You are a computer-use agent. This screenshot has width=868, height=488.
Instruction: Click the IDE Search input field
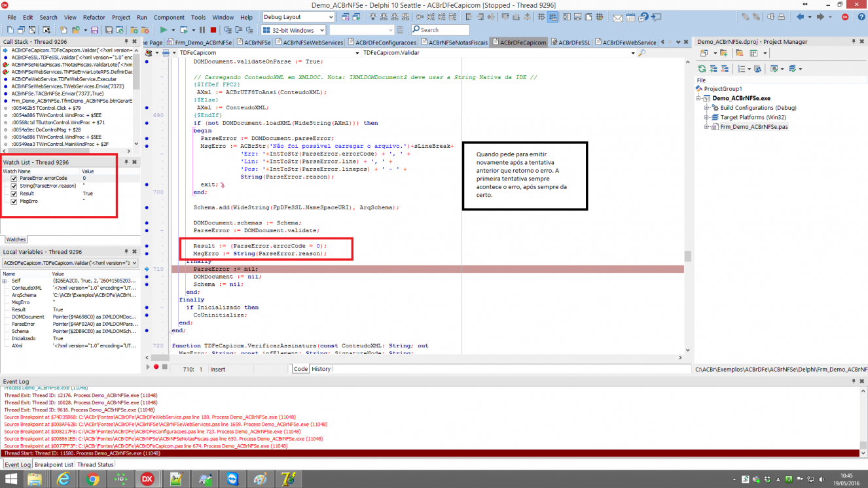point(440,30)
